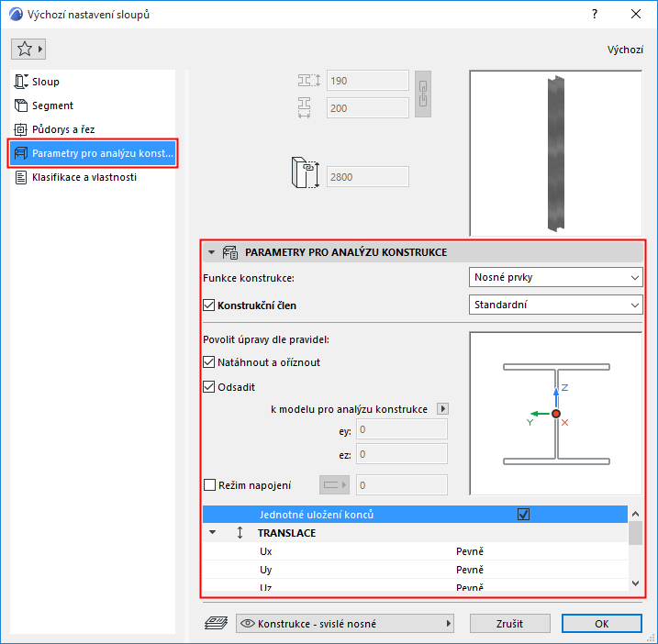Collapse the TRANSLACE group

[213, 532]
